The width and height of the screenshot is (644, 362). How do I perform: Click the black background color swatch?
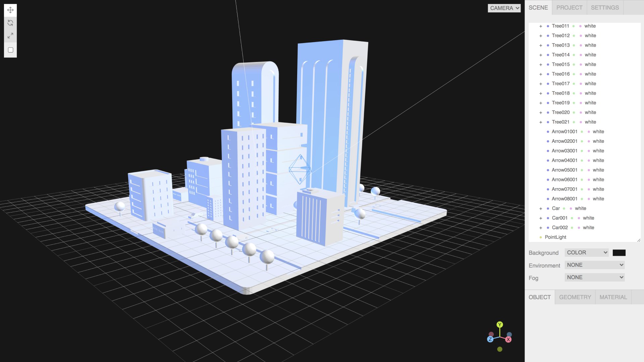[x=619, y=253]
